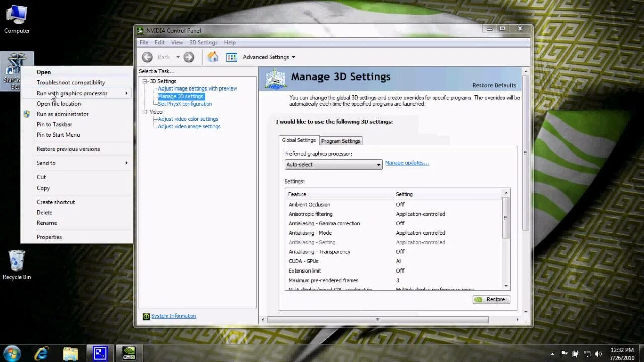Screen dimensions: 644x362
Task: Switch to the Program Settings tab
Action: coord(341,141)
